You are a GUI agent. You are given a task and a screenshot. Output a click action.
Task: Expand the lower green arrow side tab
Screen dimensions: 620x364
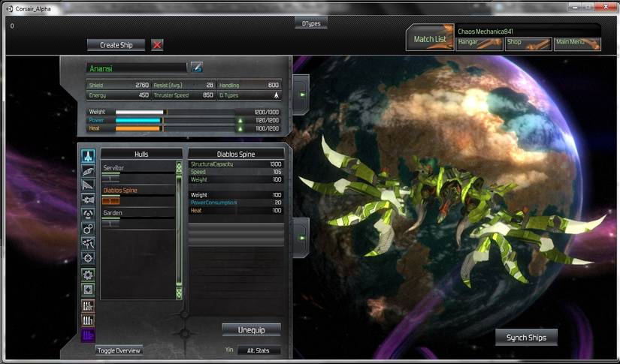pyautogui.click(x=301, y=238)
